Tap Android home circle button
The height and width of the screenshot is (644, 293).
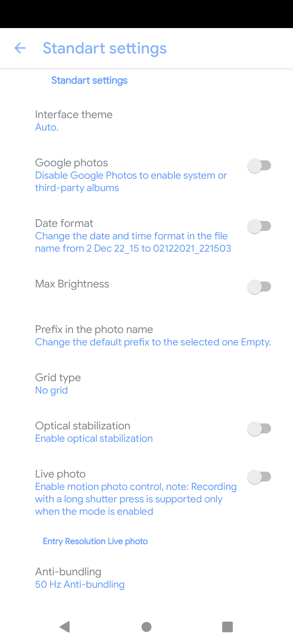tap(146, 627)
